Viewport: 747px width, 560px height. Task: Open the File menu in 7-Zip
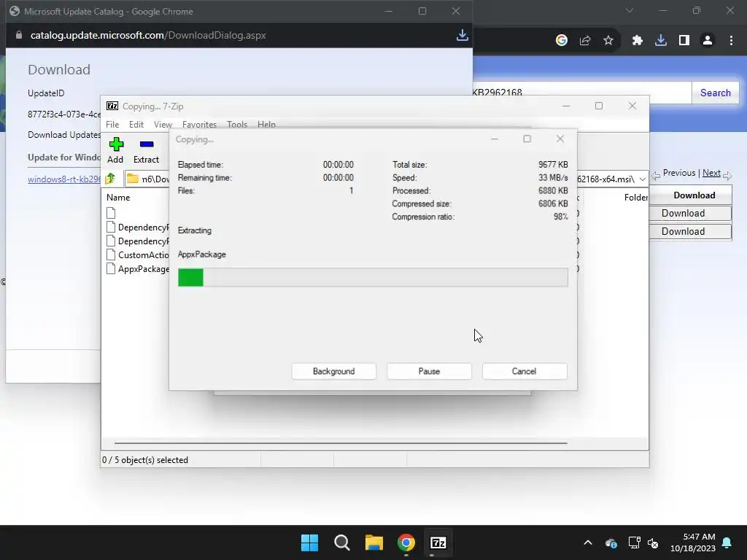(x=112, y=124)
